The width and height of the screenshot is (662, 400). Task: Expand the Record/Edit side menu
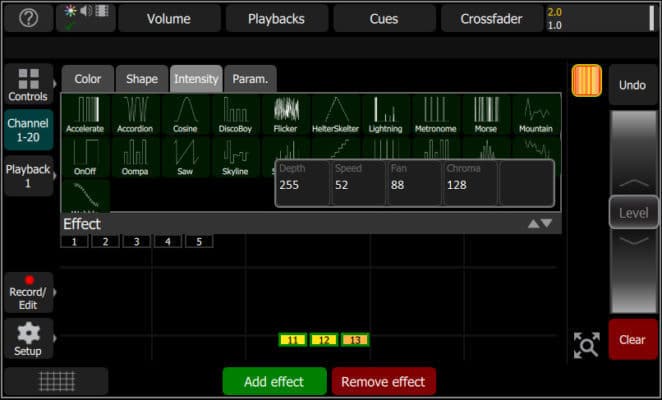[x=29, y=291]
